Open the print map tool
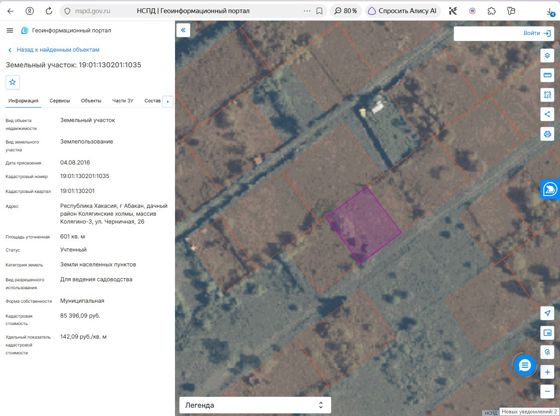Viewport: 560px width, 416px height. (x=547, y=134)
